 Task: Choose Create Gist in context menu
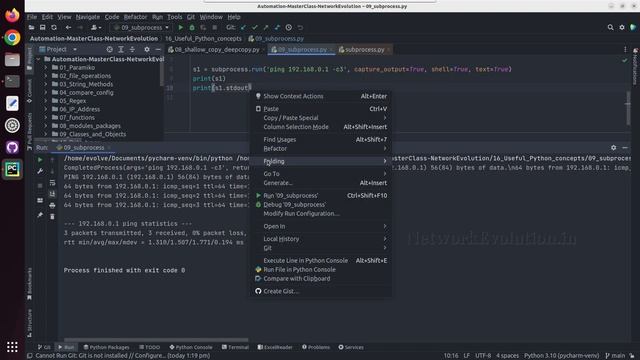(x=321, y=291)
